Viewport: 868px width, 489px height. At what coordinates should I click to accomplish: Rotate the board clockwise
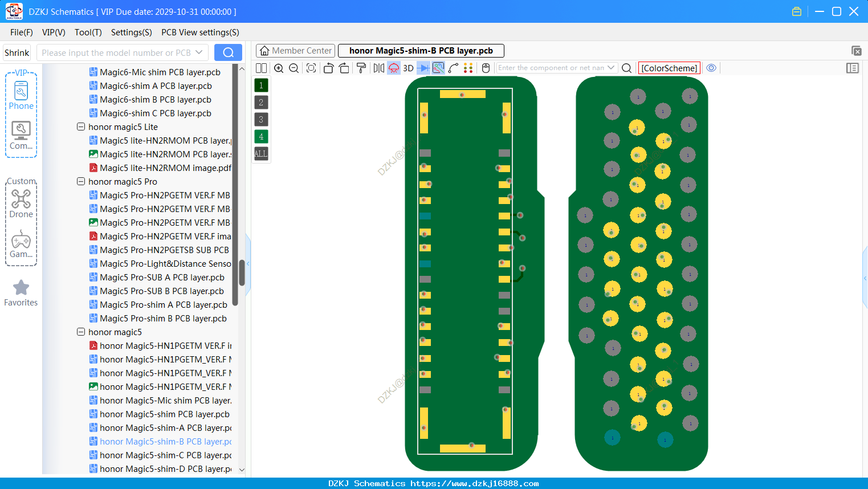(344, 68)
